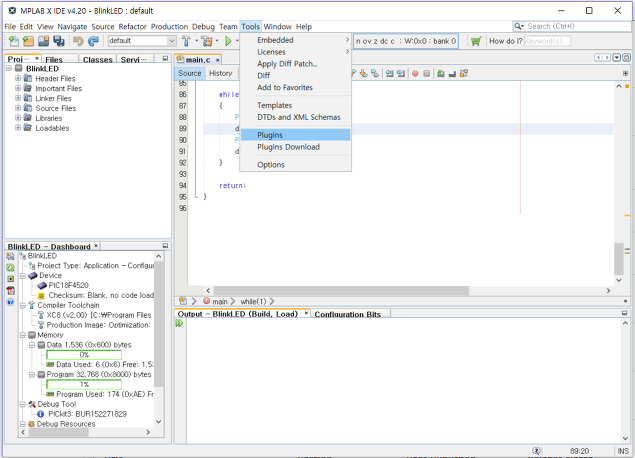Expand the Loadables folder

(x=18, y=128)
